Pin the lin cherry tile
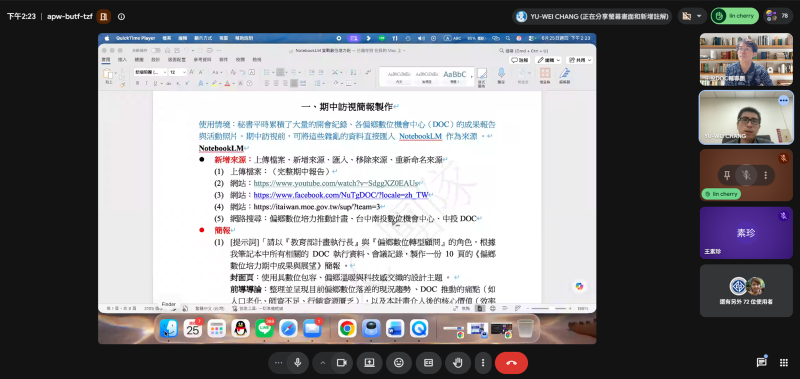 (727, 175)
